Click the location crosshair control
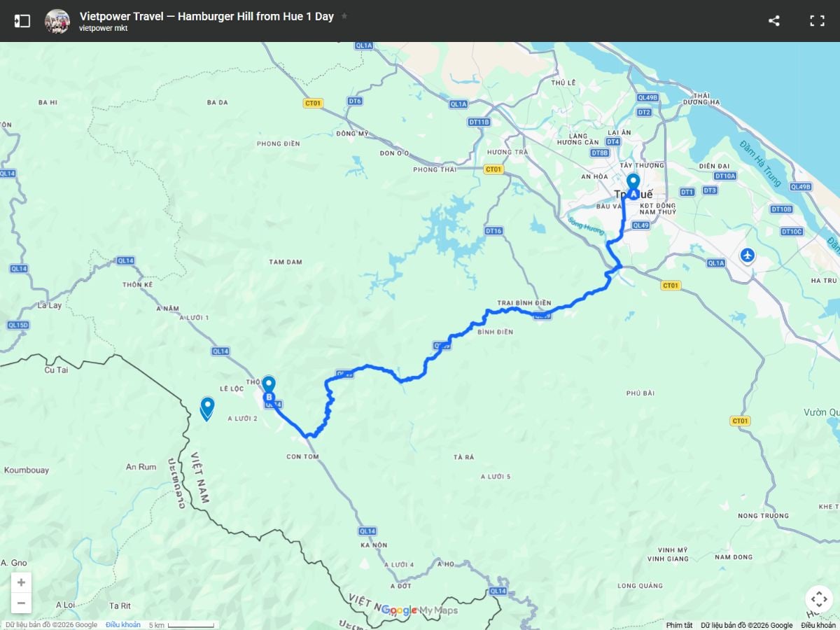This screenshot has width=840, height=630. (819, 599)
